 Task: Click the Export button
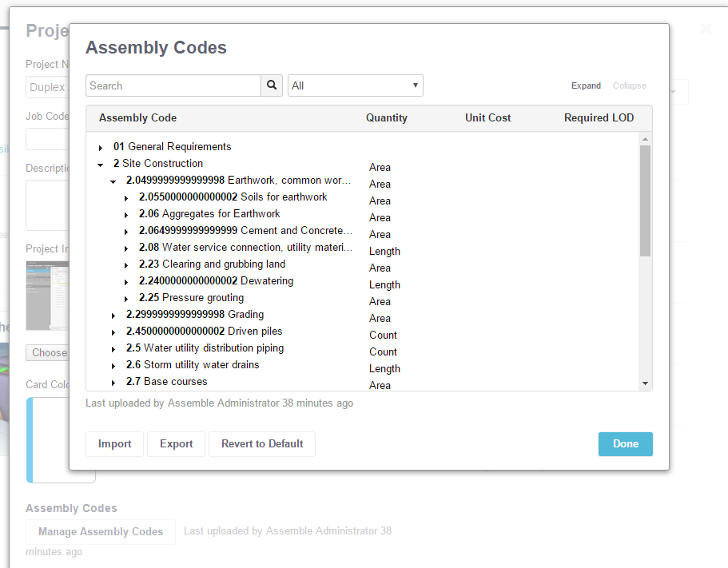(x=176, y=443)
